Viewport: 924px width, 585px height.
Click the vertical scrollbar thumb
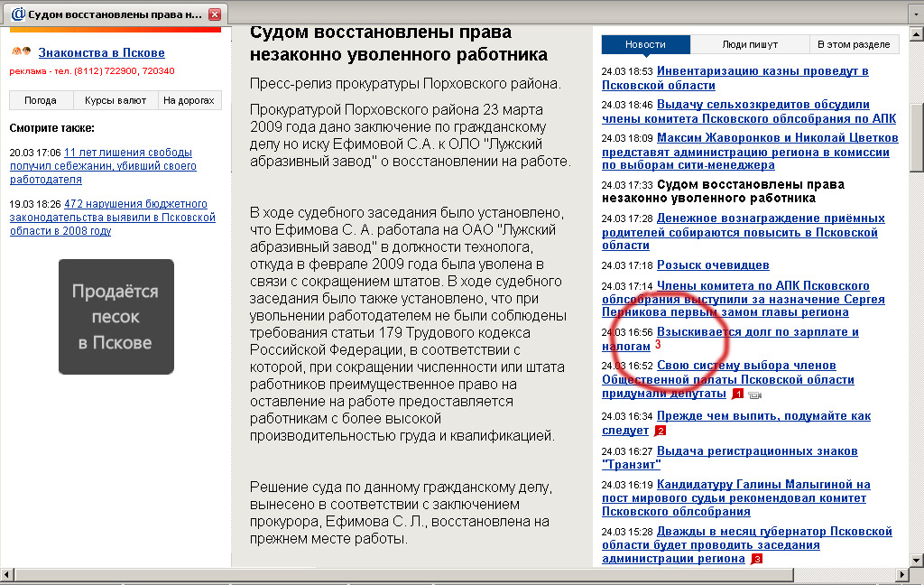click(x=917, y=137)
